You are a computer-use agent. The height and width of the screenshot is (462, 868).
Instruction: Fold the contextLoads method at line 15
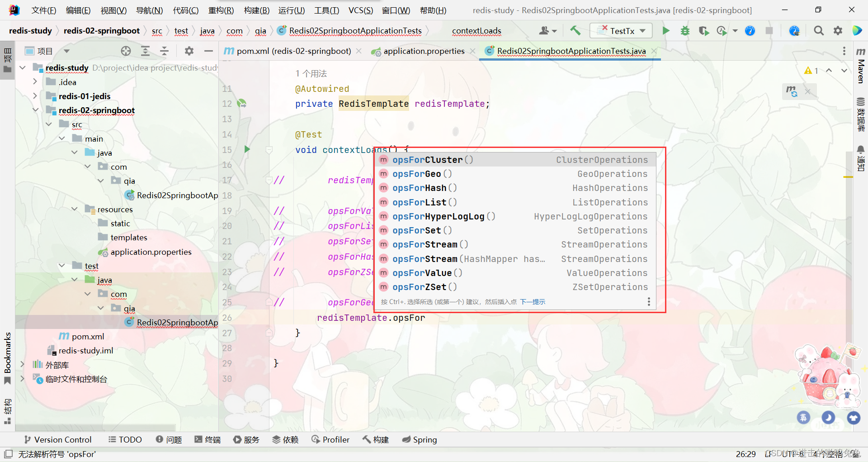(x=269, y=149)
